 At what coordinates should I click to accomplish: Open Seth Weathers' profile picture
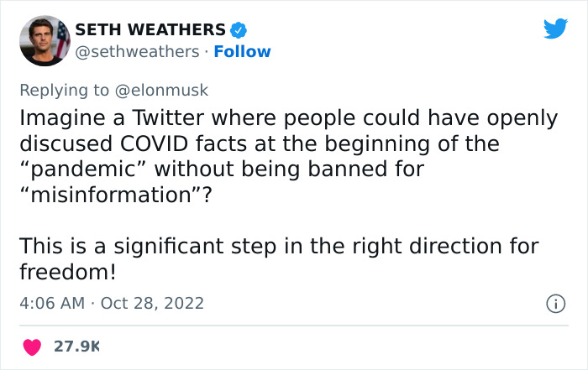click(44, 40)
